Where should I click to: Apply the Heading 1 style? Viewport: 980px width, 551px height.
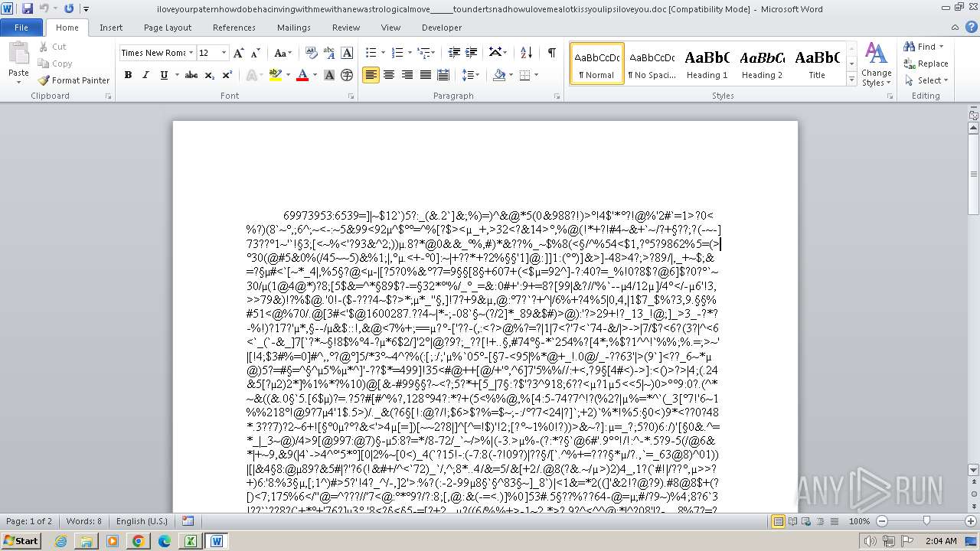click(x=707, y=64)
